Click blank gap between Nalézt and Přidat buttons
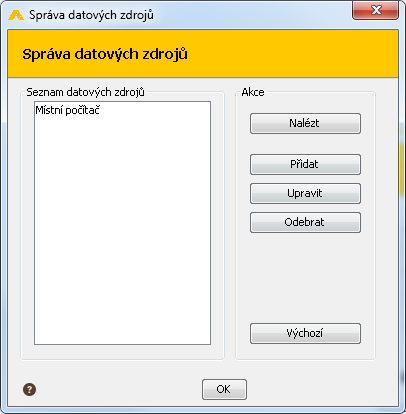The image size is (406, 414). (305, 144)
